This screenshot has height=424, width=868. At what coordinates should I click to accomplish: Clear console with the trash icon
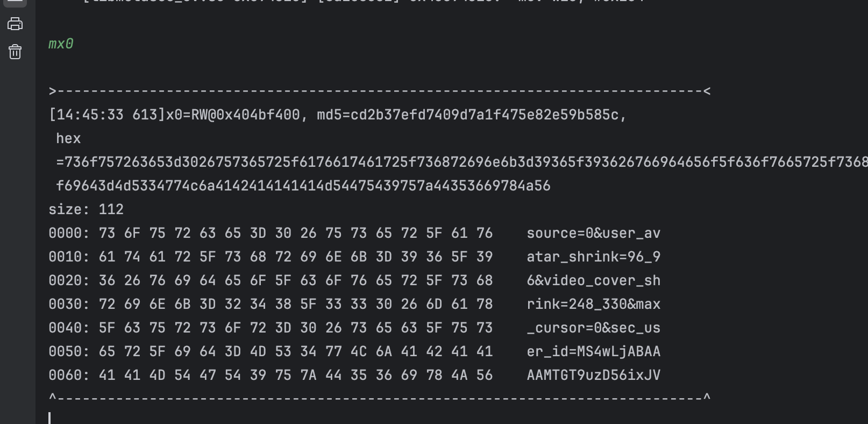point(15,52)
